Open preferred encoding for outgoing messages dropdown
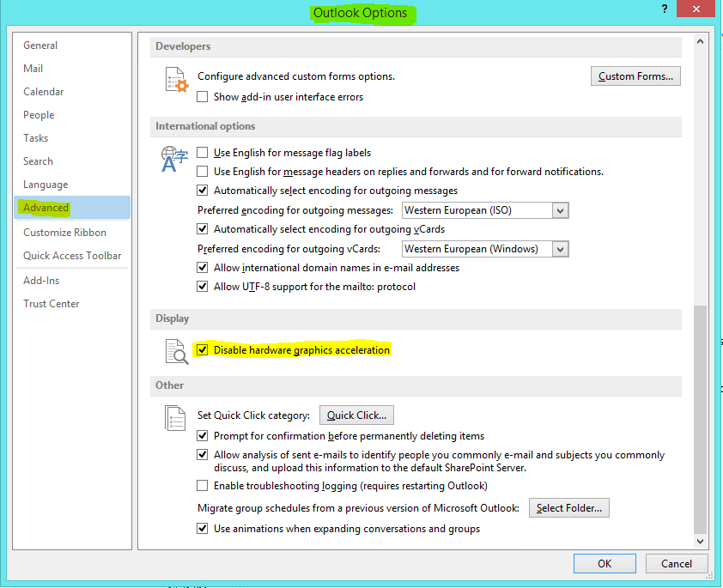Viewport: 723px width, 588px height. click(560, 210)
